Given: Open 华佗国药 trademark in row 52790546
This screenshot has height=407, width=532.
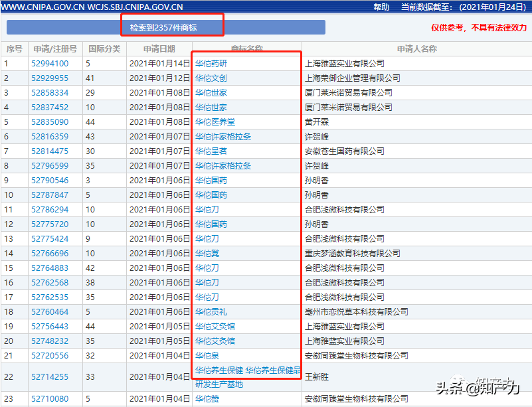Looking at the screenshot, I should click(x=211, y=180).
